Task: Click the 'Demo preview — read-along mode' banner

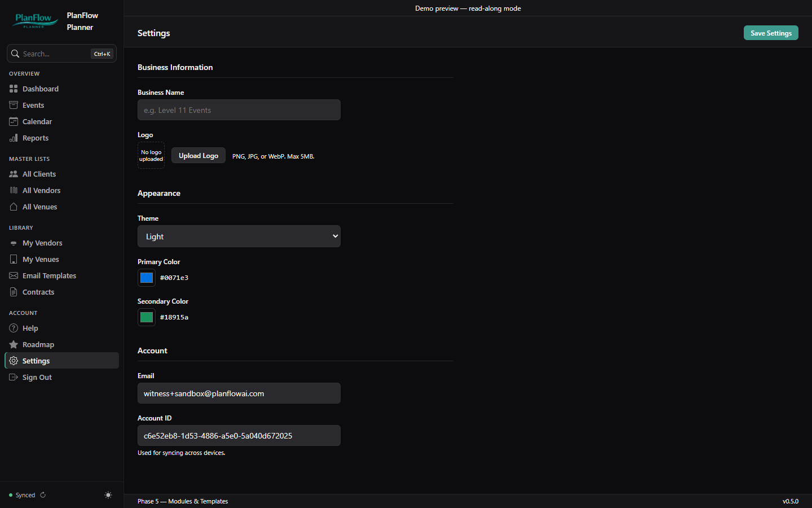Action: coord(468,8)
